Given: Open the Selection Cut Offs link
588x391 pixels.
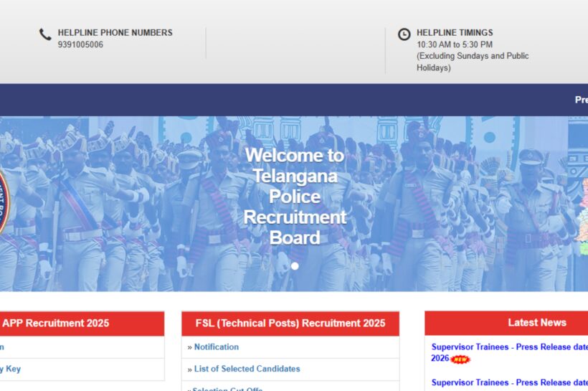Looking at the screenshot, I should pyautogui.click(x=227, y=389).
